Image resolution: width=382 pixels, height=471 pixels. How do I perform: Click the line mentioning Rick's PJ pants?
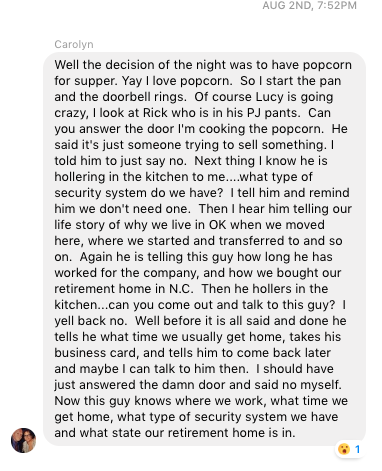(x=192, y=113)
